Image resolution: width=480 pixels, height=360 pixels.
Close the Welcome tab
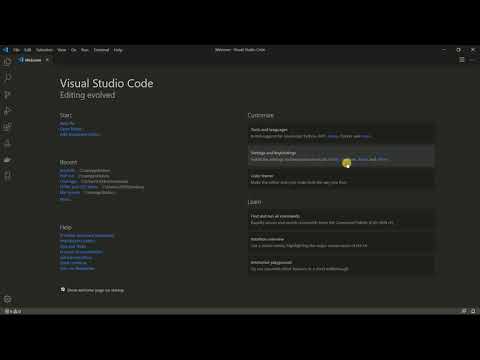pos(47,60)
